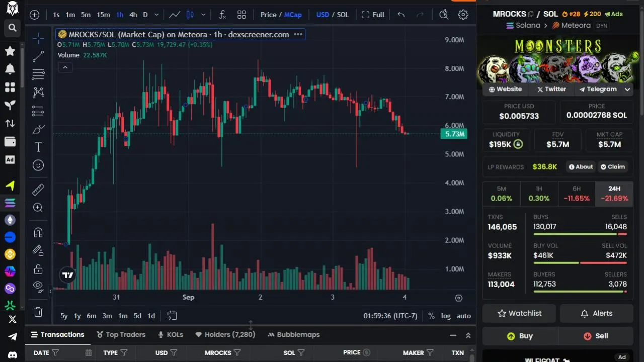Viewport: 644px width, 362px height.
Task: Open the portfolio wallet icon in sidebar
Action: [x=10, y=141]
